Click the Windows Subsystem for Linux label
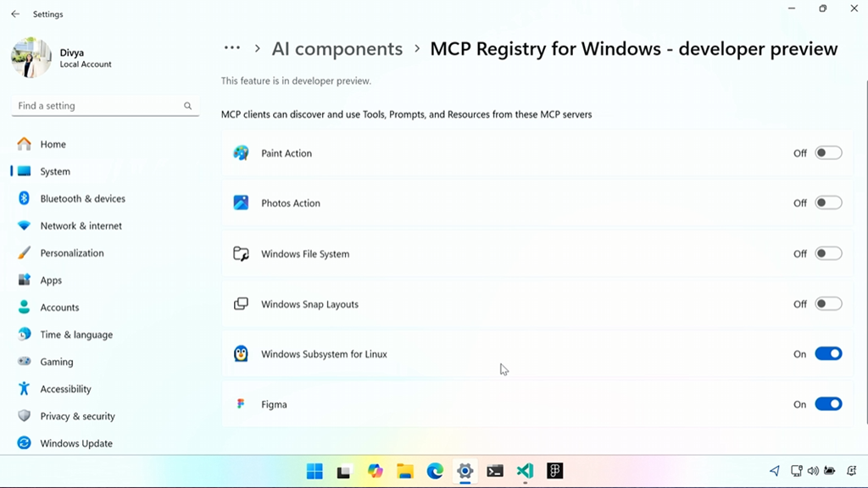This screenshot has height=488, width=868. pos(324,354)
